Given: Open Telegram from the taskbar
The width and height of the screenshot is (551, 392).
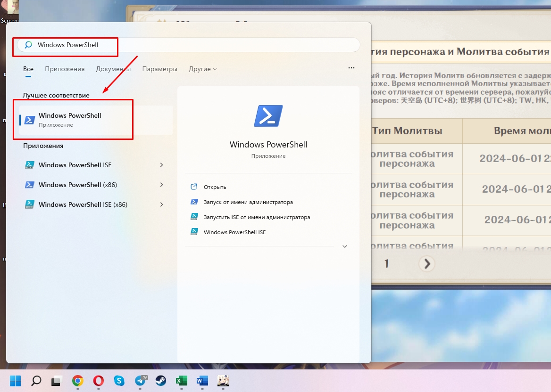Looking at the screenshot, I should (x=141, y=381).
